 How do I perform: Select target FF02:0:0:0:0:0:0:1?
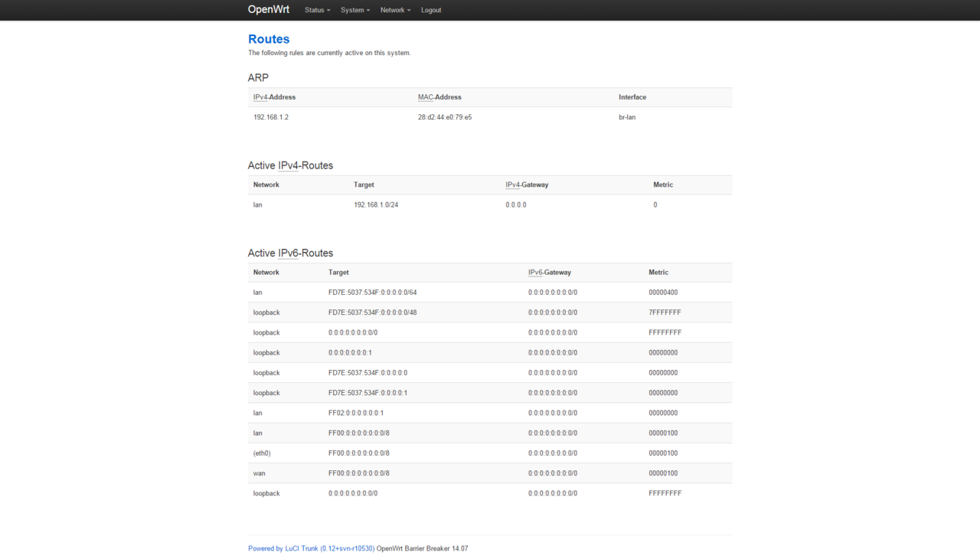356,413
